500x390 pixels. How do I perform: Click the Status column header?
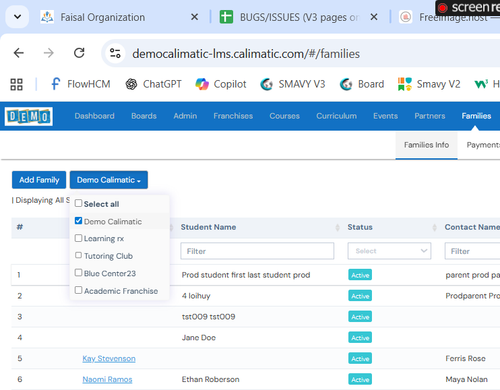coord(360,227)
